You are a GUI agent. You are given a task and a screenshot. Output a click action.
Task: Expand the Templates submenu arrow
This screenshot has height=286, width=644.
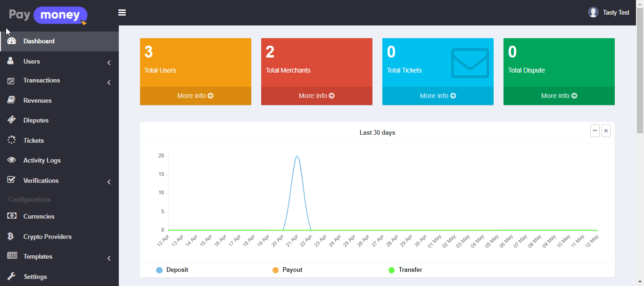tap(109, 258)
